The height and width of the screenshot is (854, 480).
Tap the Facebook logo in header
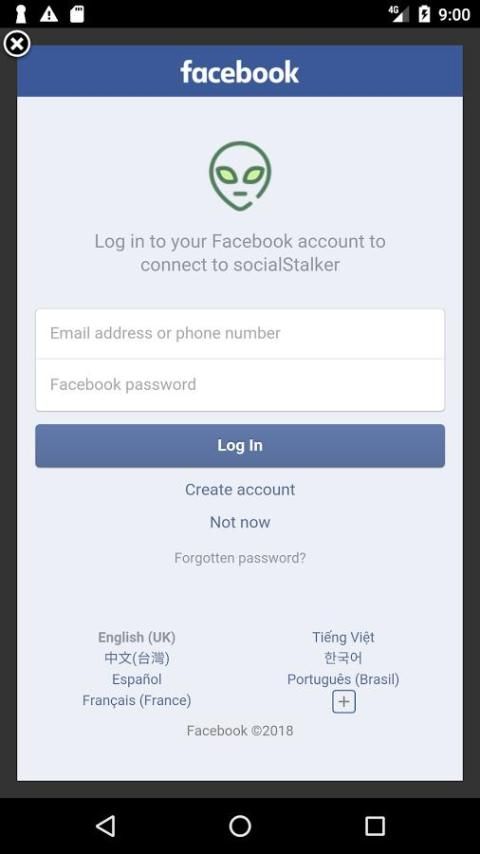(240, 72)
